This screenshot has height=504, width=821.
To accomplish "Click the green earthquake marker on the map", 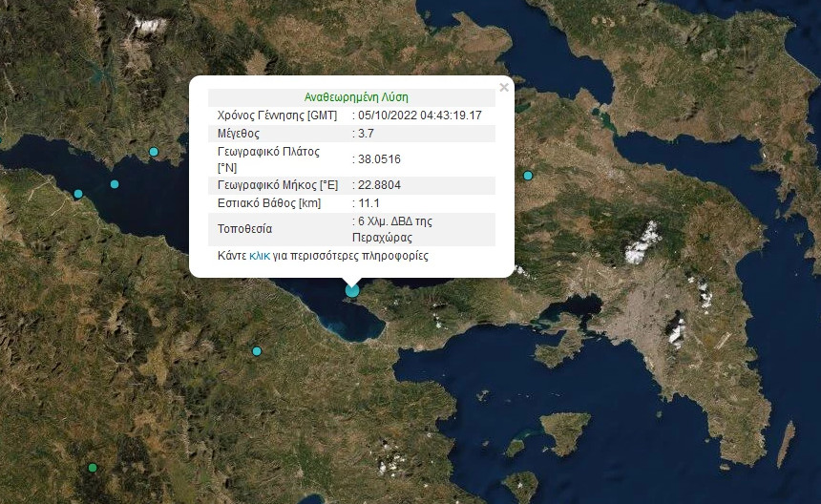I will click(93, 468).
